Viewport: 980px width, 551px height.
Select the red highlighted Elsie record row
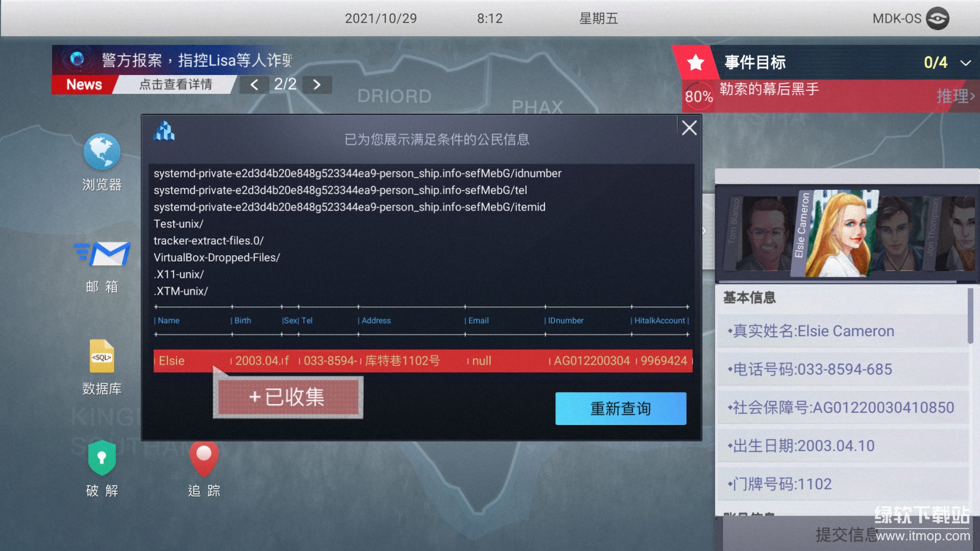pos(424,361)
